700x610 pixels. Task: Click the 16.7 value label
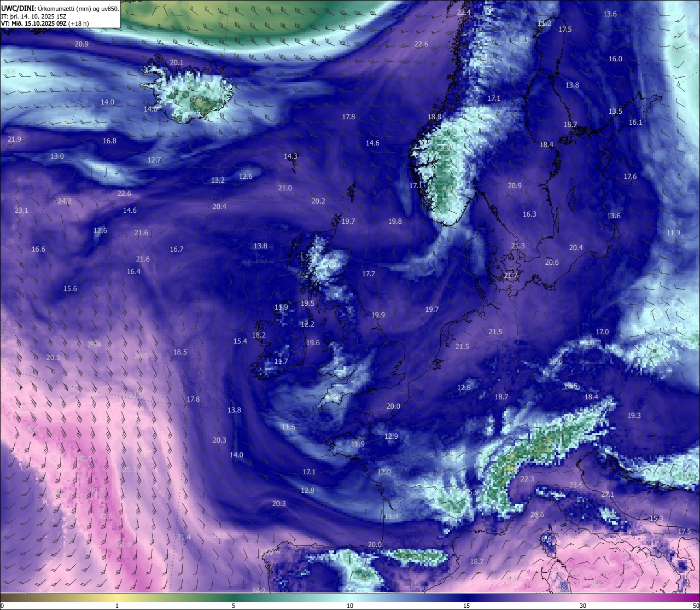click(176, 249)
